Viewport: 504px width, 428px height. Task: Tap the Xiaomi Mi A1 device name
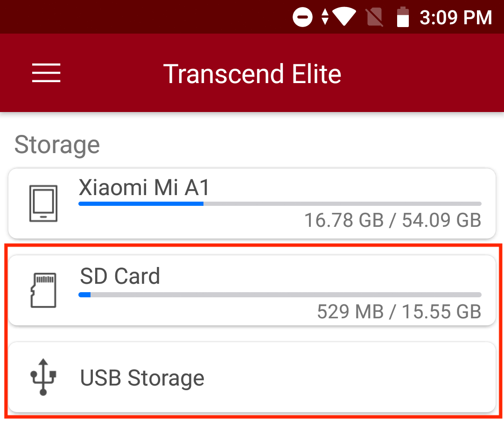pyautogui.click(x=145, y=188)
